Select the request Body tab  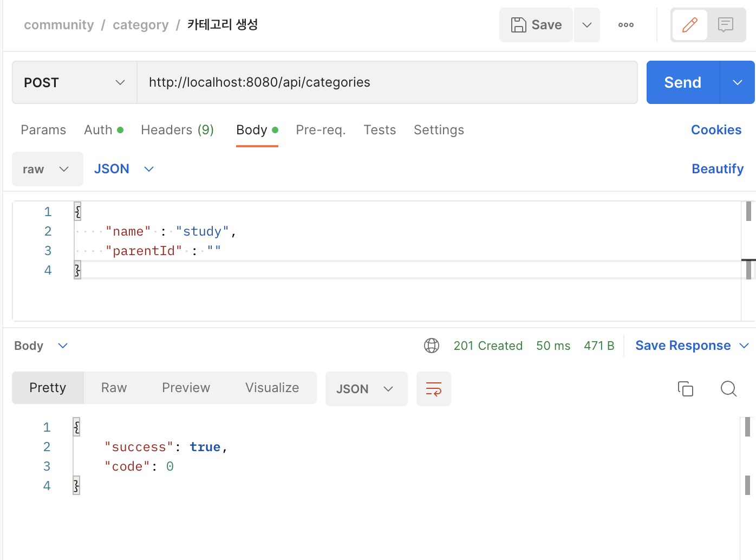coord(257,130)
